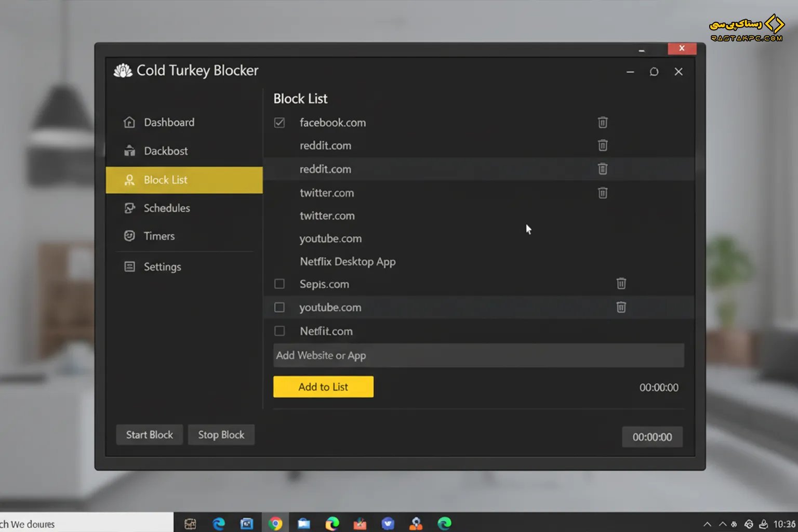
Task: Click the Stop Block button
Action: point(221,435)
